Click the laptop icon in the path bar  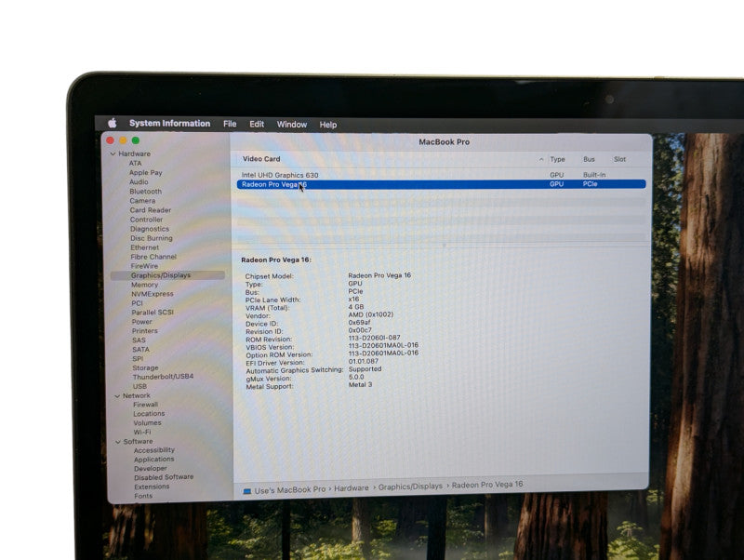point(246,491)
